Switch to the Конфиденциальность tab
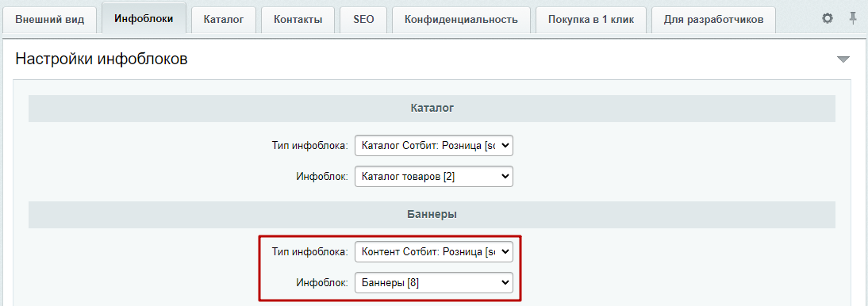The image size is (868, 306). 461,20
